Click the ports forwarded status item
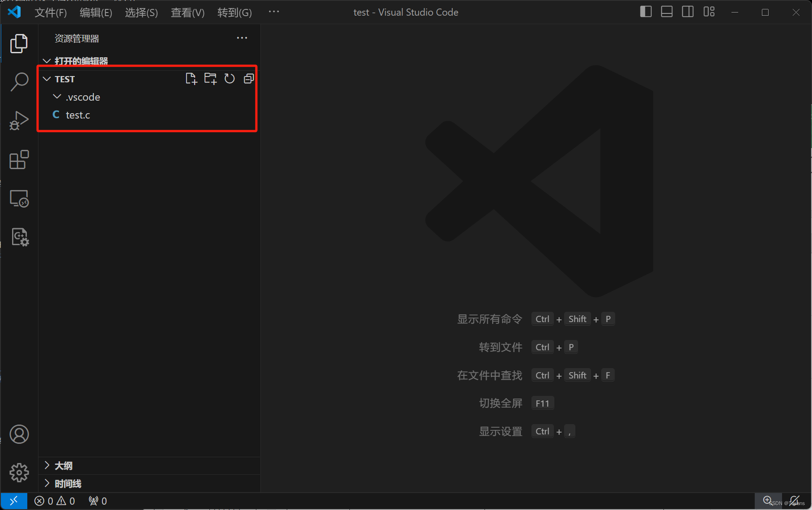The height and width of the screenshot is (510, 812). (x=98, y=501)
